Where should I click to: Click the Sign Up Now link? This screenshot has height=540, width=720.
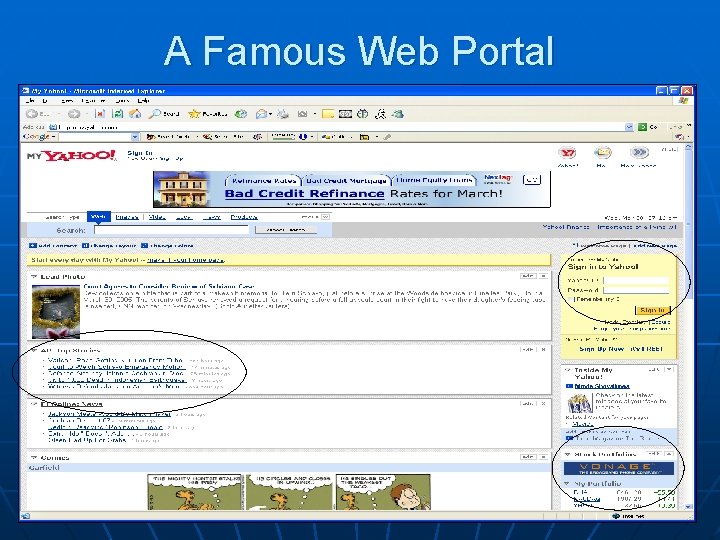tap(602, 349)
